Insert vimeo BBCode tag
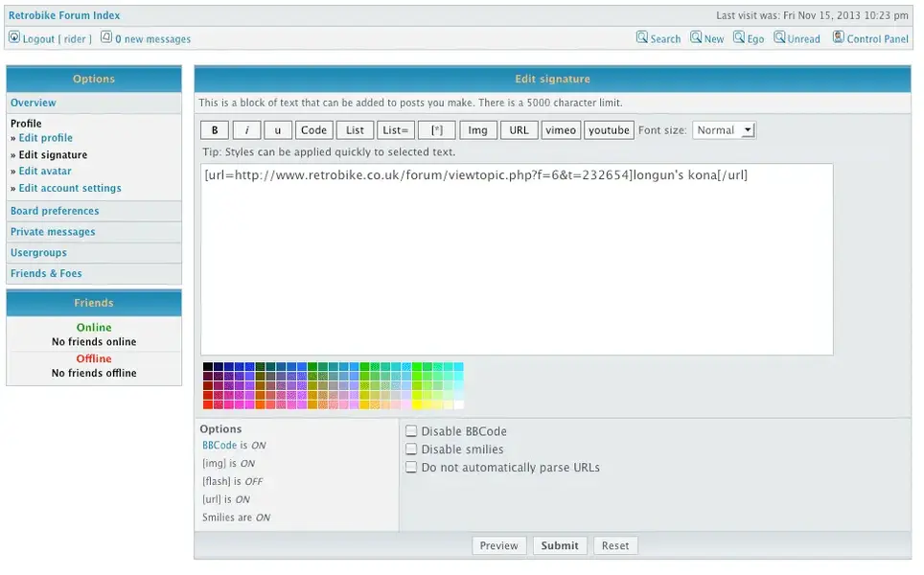Image resolution: width=924 pixels, height=575 pixels. click(x=561, y=130)
